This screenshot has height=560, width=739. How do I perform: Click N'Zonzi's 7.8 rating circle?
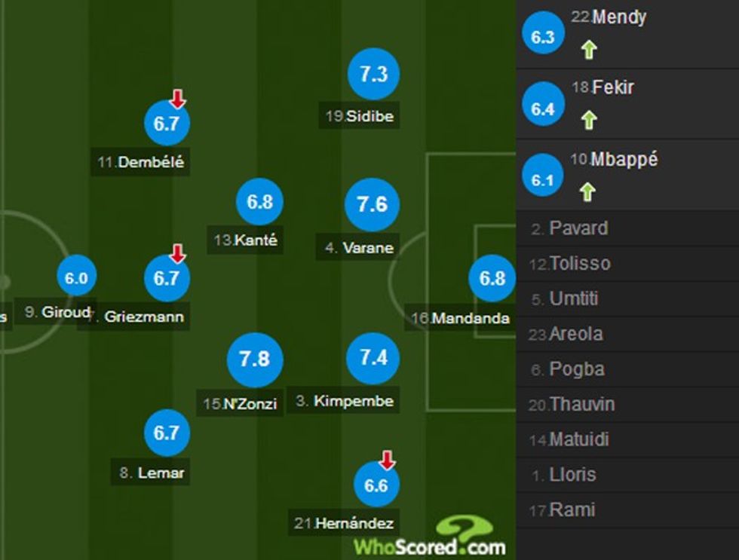click(255, 360)
